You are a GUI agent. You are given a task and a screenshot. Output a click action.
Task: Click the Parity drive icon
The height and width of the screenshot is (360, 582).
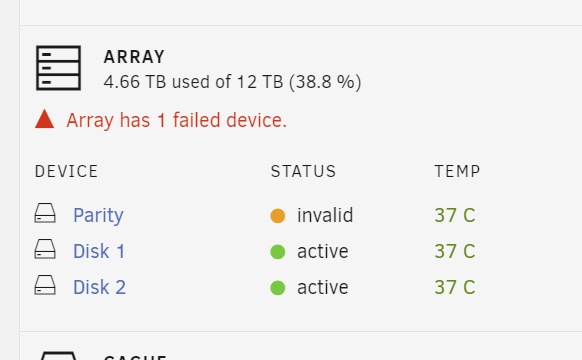coord(45,213)
